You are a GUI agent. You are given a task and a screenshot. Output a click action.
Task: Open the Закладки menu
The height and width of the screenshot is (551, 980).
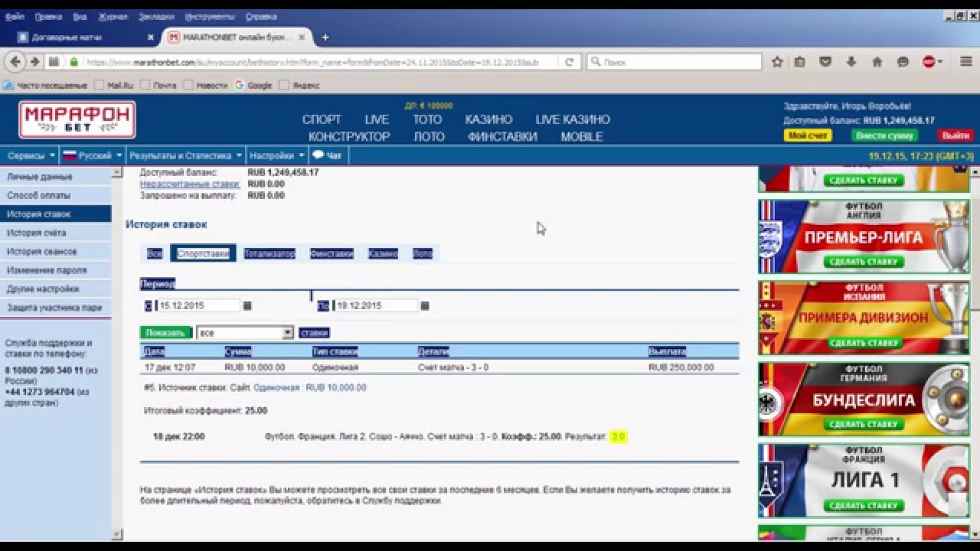(x=156, y=16)
